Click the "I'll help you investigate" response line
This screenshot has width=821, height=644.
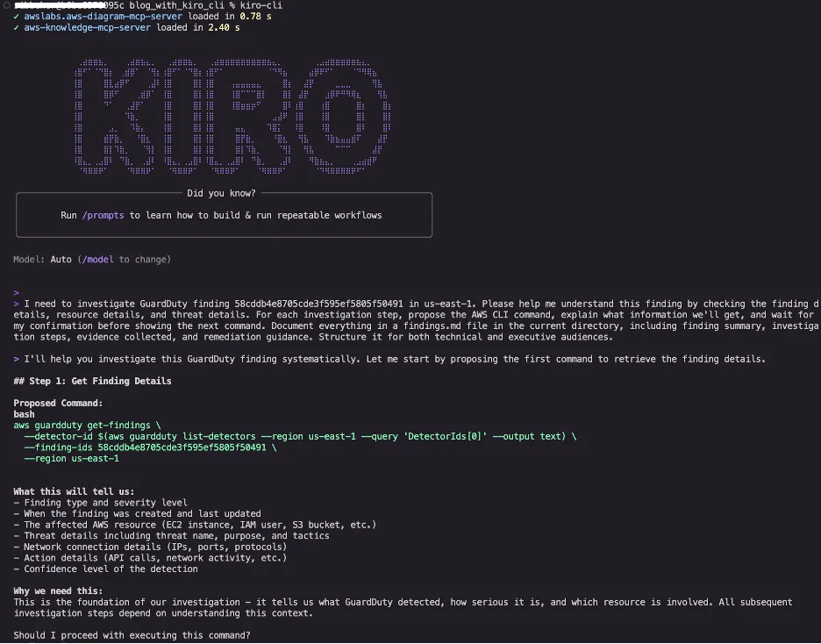pyautogui.click(x=389, y=359)
